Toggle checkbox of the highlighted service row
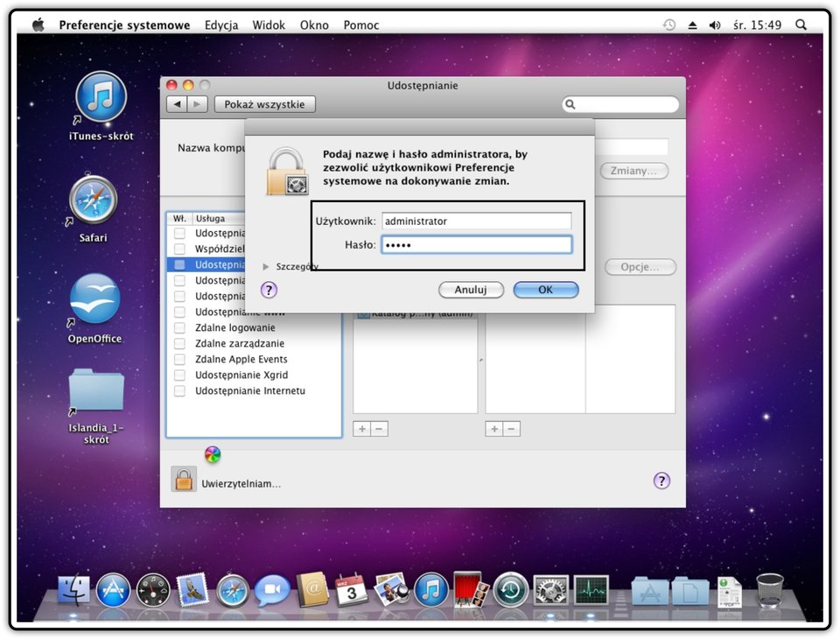840x639 pixels. tap(179, 264)
